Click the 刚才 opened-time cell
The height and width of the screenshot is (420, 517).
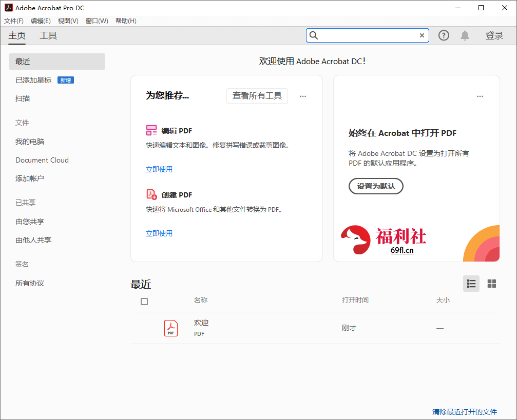coord(349,328)
